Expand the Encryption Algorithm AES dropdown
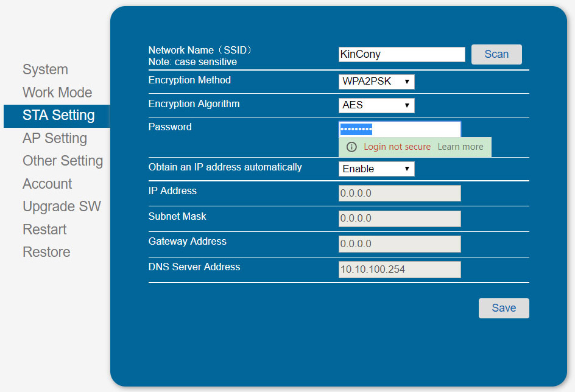Image resolution: width=575 pixels, height=392 pixels. 376,105
